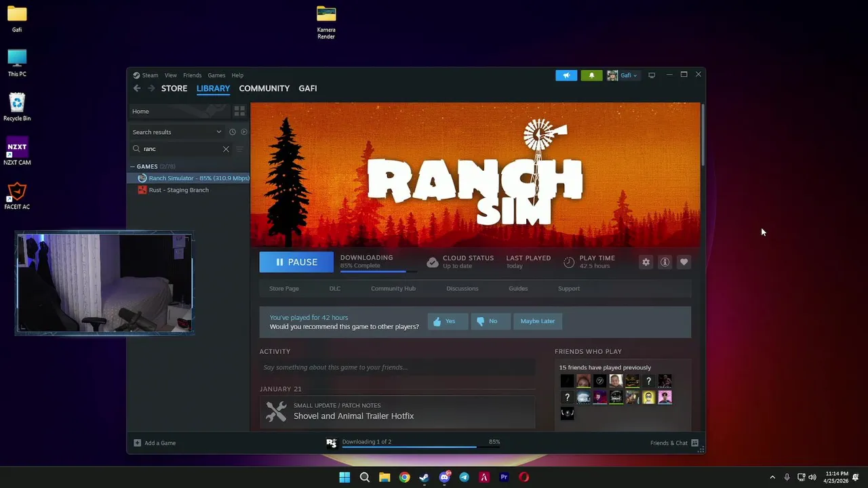Open the Help menu

tap(237, 75)
